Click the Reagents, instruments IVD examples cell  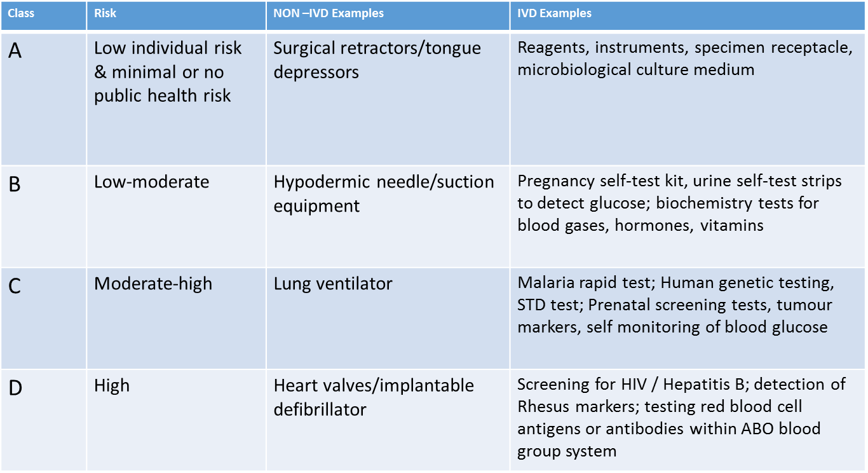[x=688, y=98]
